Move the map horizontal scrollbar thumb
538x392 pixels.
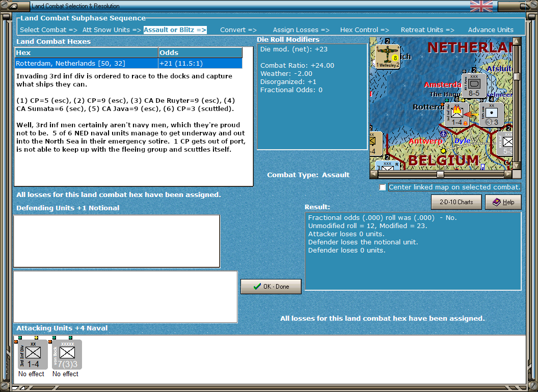[440, 174]
